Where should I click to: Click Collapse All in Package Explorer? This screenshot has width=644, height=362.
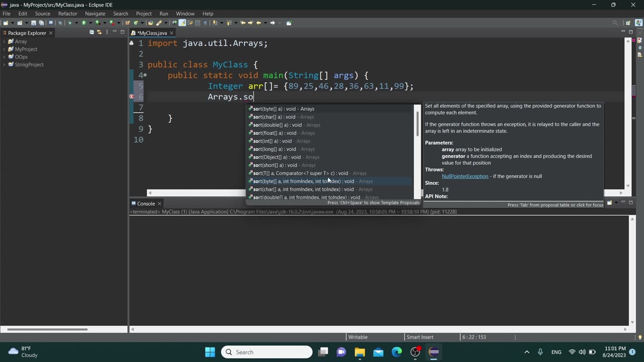92,32
